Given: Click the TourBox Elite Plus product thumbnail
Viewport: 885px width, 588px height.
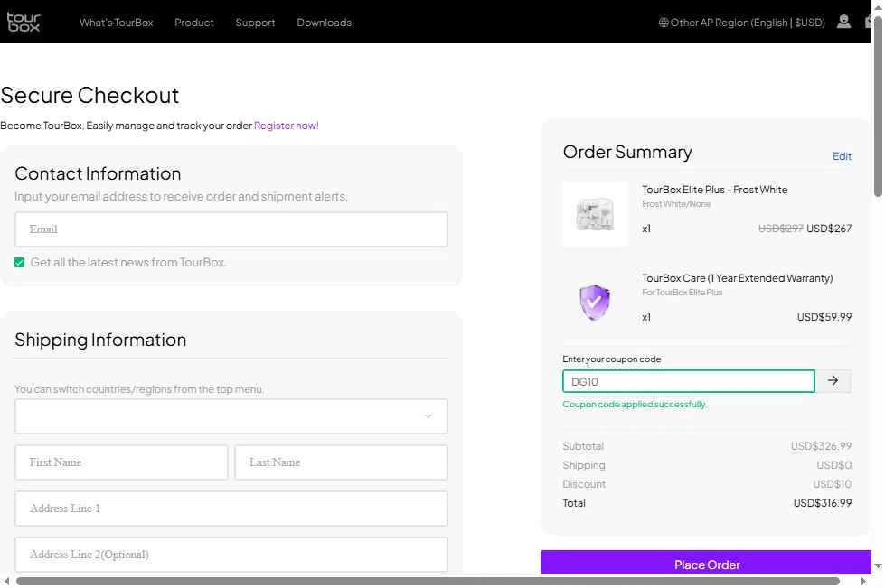Looking at the screenshot, I should (594, 214).
